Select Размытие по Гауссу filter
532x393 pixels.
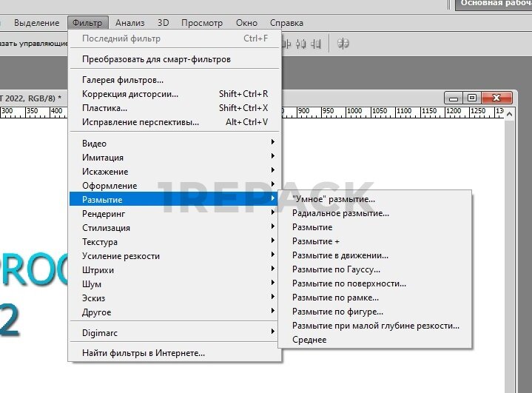tap(336, 269)
